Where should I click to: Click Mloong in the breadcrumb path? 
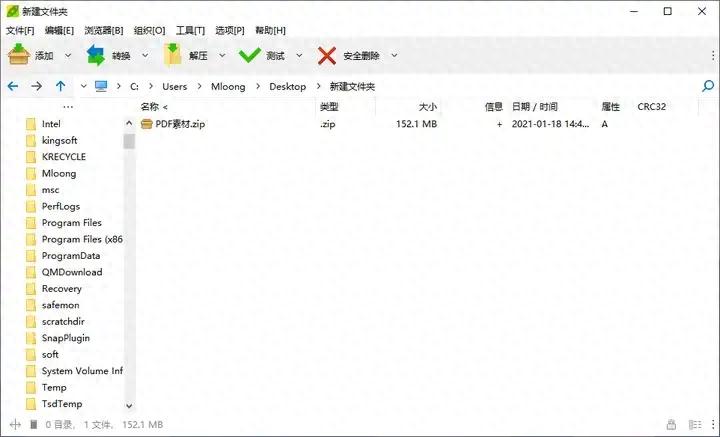(x=228, y=86)
